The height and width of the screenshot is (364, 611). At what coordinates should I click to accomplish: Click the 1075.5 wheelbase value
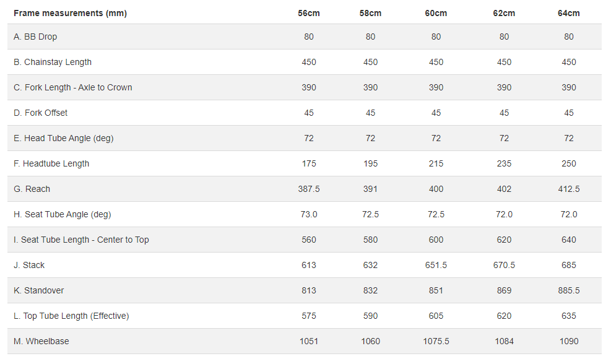click(436, 341)
